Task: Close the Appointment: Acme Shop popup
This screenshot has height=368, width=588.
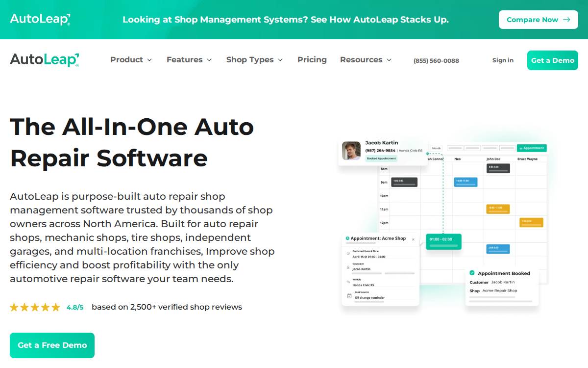Action: (413, 239)
